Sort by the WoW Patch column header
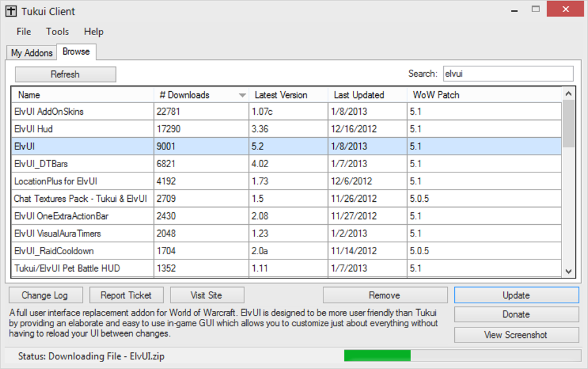This screenshot has width=588, height=369. (484, 95)
